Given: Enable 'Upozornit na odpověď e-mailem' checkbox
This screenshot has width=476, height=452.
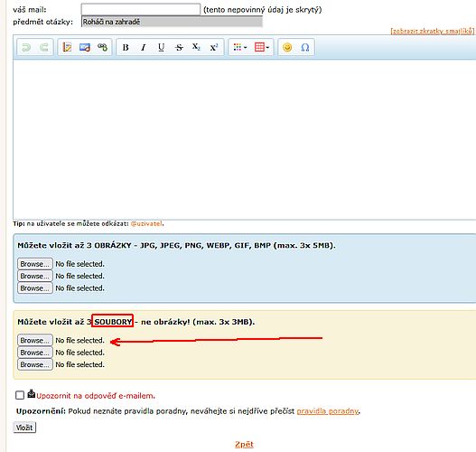Looking at the screenshot, I should 20,395.
